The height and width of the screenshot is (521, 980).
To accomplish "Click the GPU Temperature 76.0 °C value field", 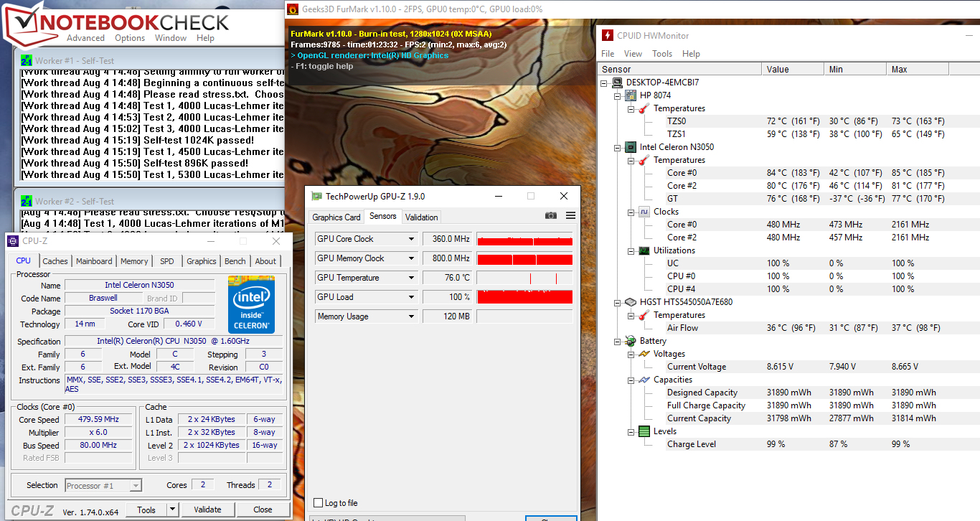I will (447, 278).
